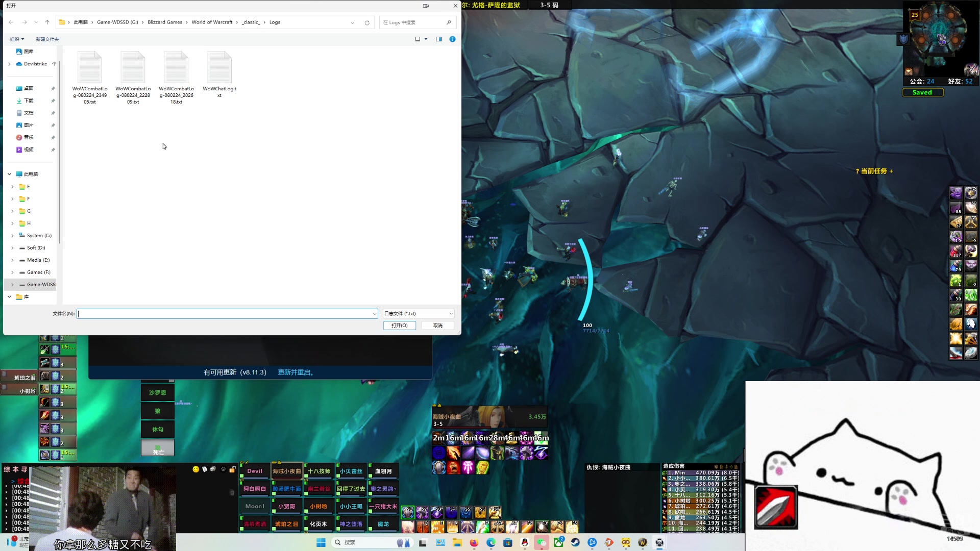Open WeChat from the taskbar
The width and height of the screenshot is (980, 551).
click(x=542, y=542)
